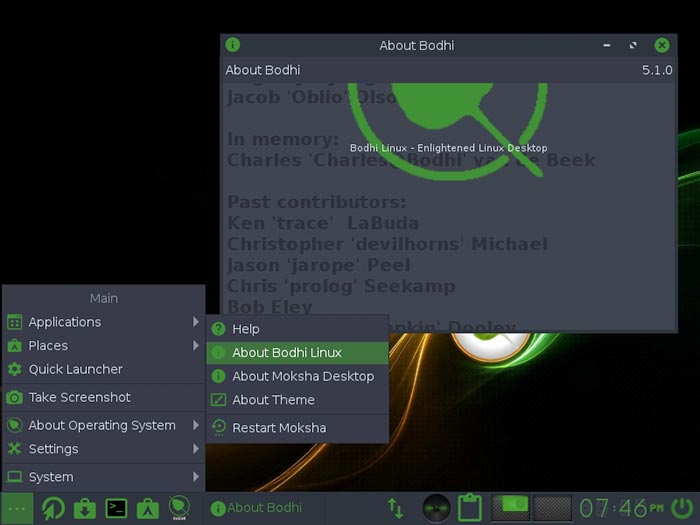Viewport: 700px width, 525px height.
Task: Click the 'In memory:' heading text
Action: (283, 139)
